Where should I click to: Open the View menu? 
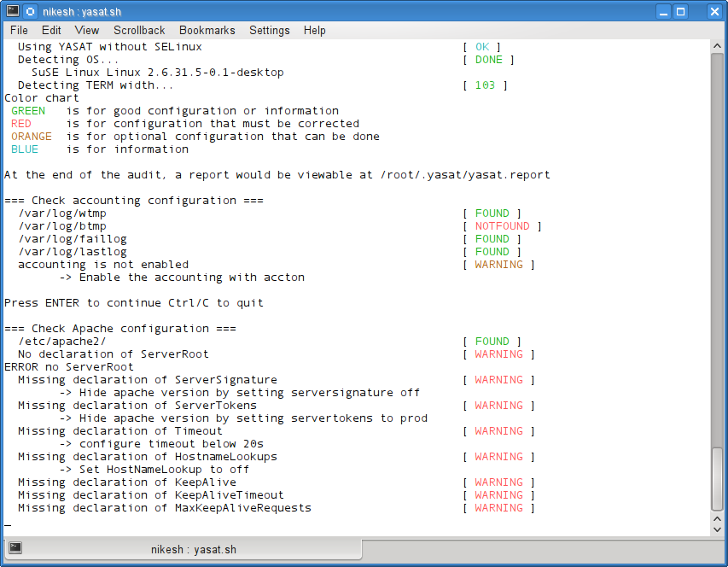pyautogui.click(x=87, y=30)
